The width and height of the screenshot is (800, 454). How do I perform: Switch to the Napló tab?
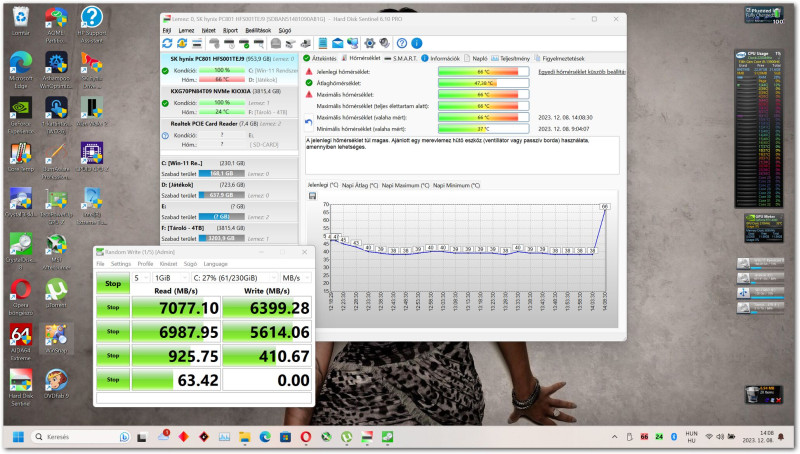pyautogui.click(x=476, y=59)
